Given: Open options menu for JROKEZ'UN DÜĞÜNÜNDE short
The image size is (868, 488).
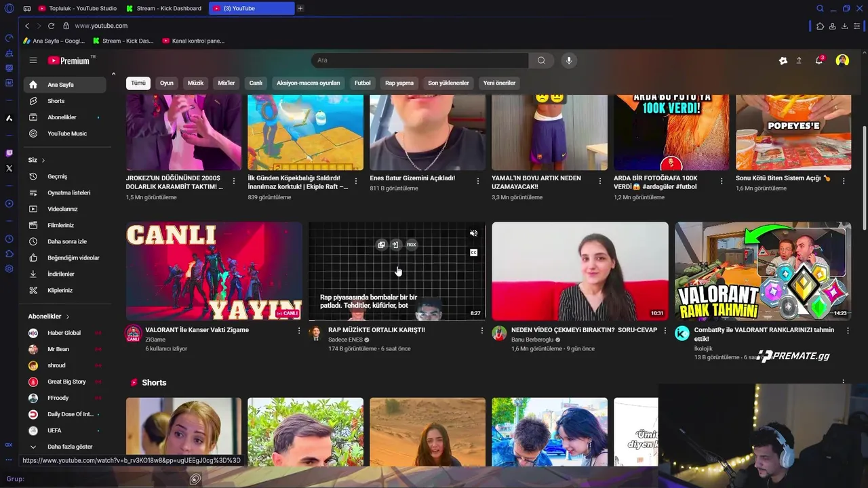Looking at the screenshot, I should pyautogui.click(x=234, y=181).
